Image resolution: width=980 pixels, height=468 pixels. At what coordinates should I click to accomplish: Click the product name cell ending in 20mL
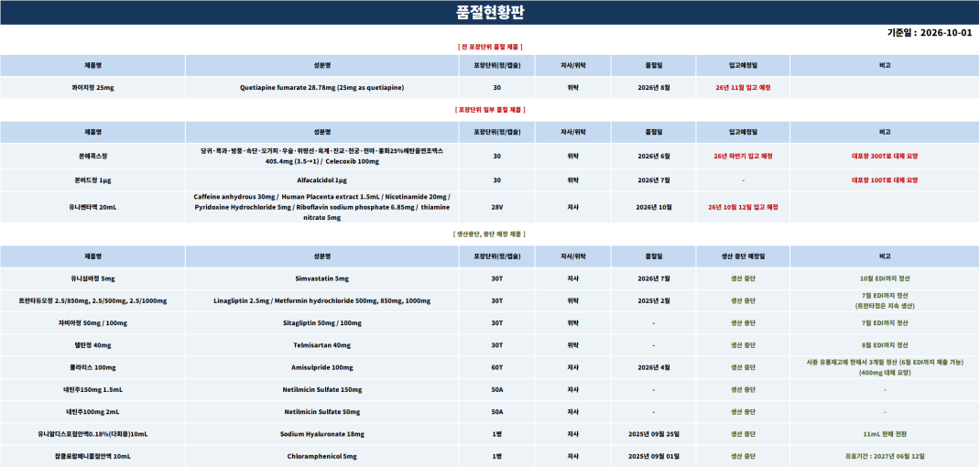click(93, 207)
